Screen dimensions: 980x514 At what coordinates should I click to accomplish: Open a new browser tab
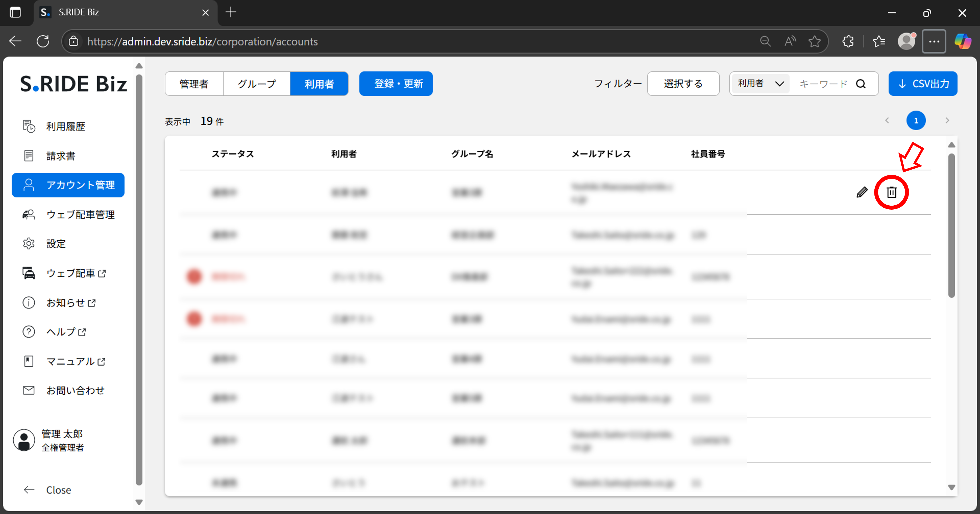click(x=231, y=12)
